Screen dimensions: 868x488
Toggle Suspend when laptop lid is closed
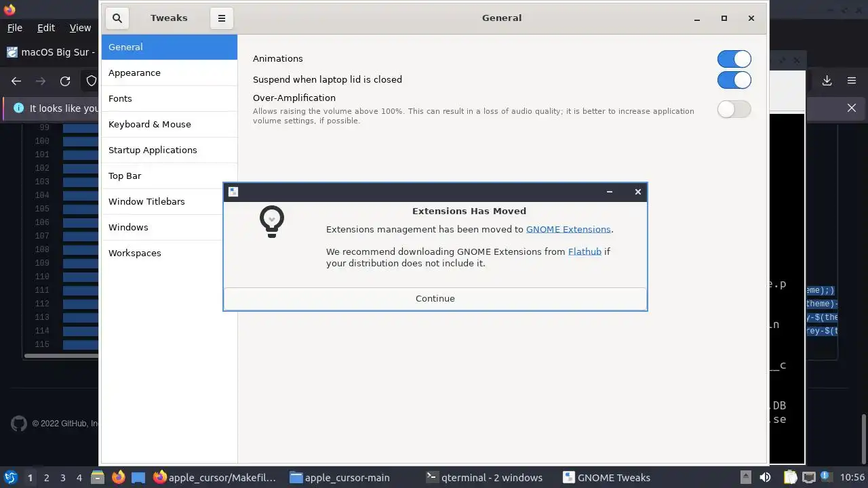(734, 80)
